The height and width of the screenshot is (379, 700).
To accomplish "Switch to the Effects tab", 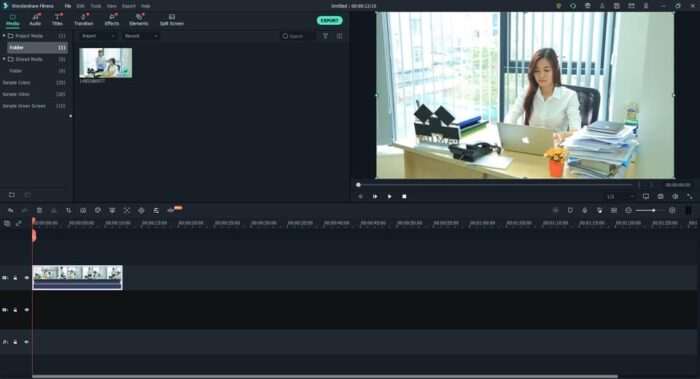I will click(x=112, y=20).
